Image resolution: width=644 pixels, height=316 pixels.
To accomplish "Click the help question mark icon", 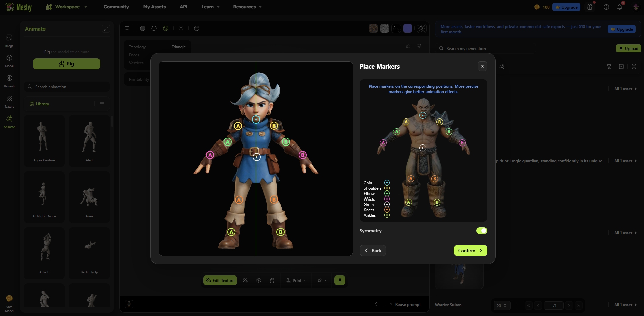I will 606,7.
